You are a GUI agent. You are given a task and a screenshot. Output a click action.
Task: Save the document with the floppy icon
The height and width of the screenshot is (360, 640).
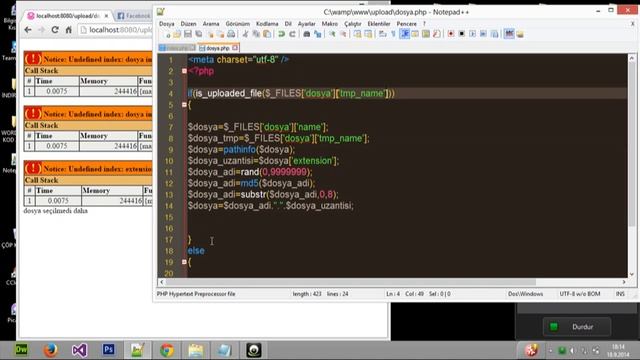(188, 34)
